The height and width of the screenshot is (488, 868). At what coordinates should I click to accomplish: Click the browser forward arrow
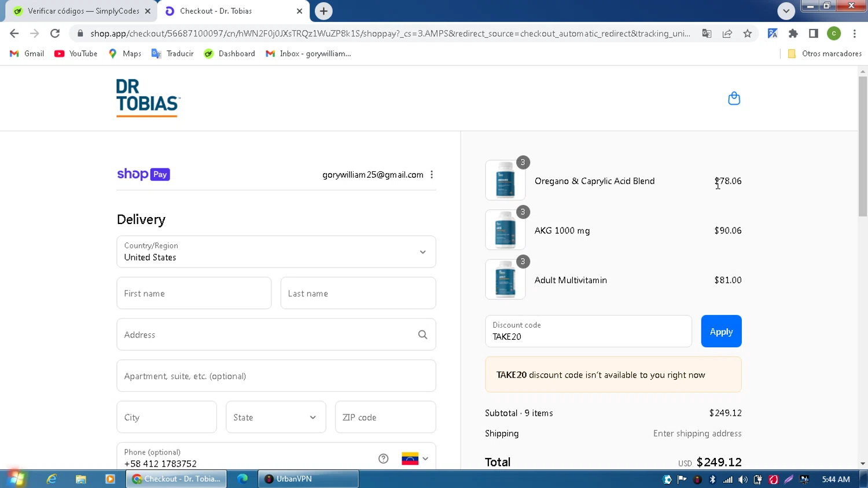pyautogui.click(x=35, y=34)
